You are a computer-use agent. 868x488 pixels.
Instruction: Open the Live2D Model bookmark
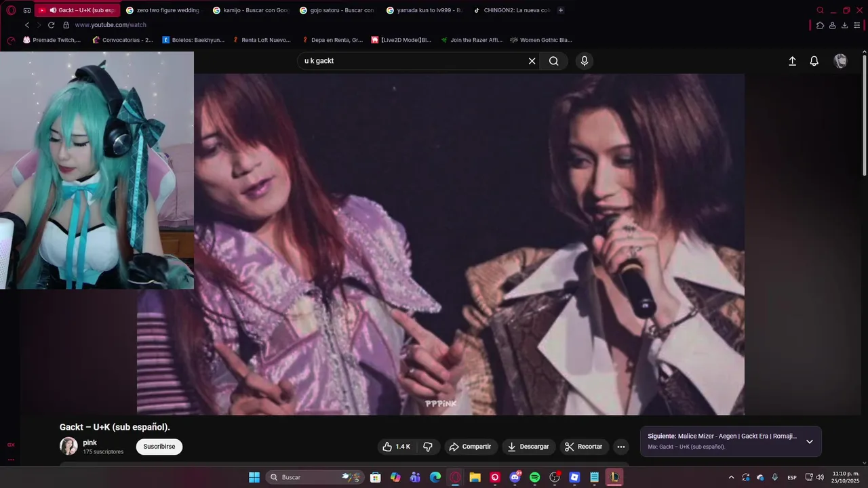click(x=401, y=40)
